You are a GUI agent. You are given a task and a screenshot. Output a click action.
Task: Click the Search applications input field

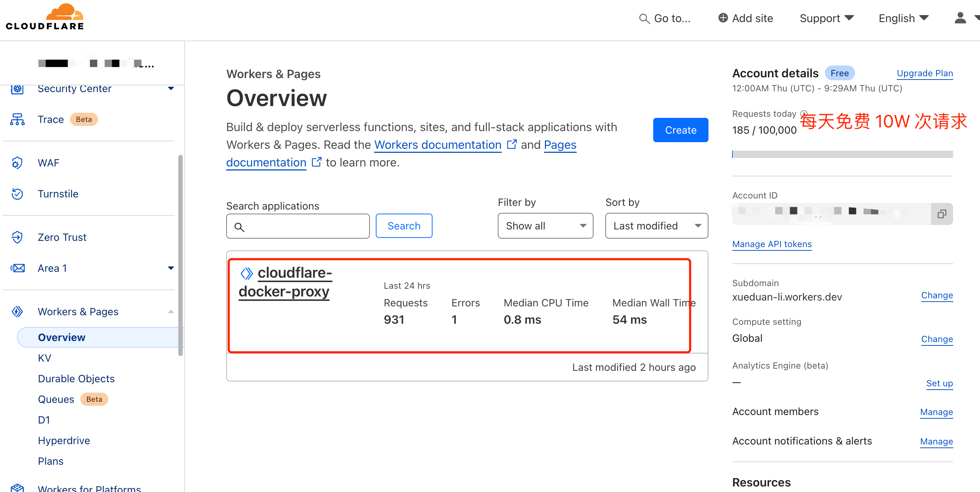(x=304, y=226)
